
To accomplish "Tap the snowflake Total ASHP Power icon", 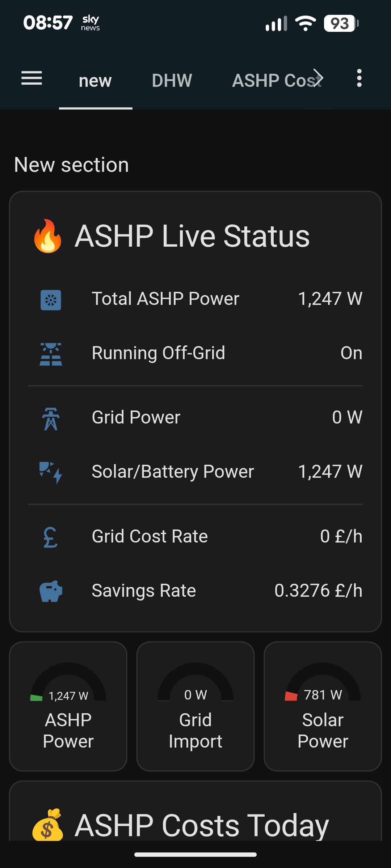I will point(51,300).
